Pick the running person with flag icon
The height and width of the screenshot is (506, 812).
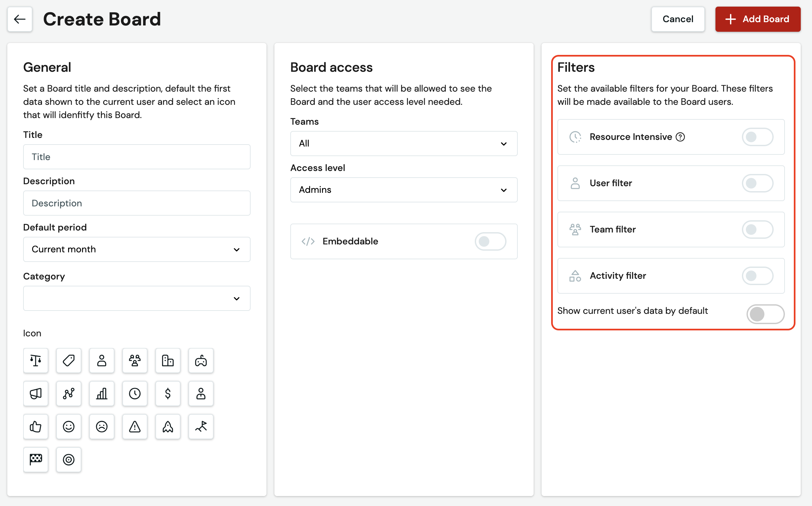tap(201, 427)
